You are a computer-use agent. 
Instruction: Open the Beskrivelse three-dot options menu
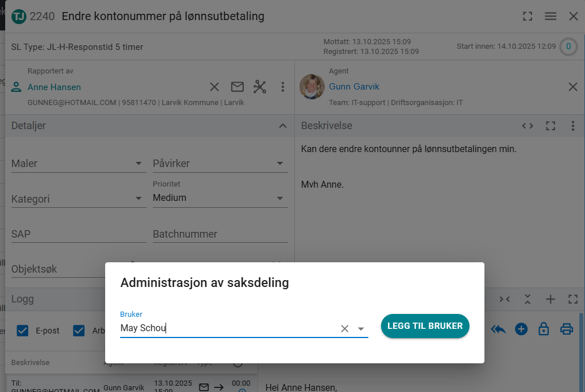(573, 126)
